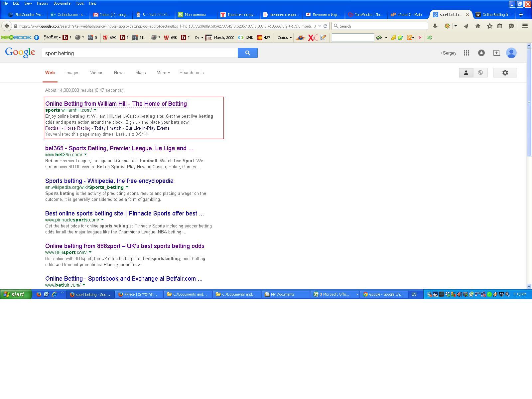The image size is (532, 399).
Task: Open the Google apps grid
Action: click(x=466, y=53)
